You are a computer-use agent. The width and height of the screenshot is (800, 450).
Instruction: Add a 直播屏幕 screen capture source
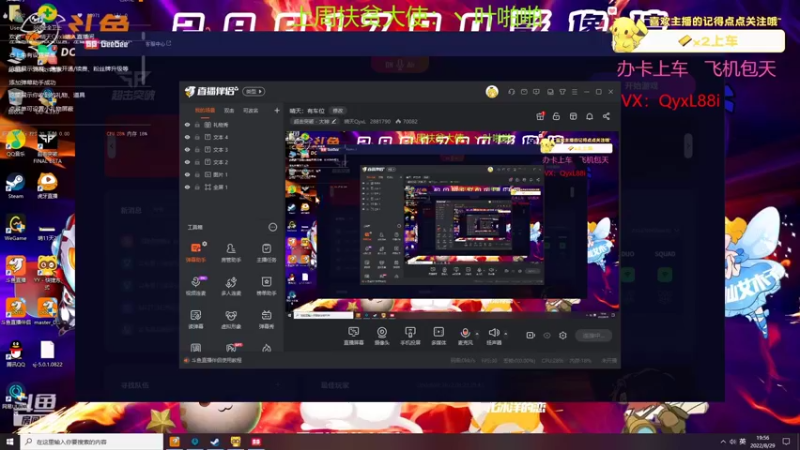(354, 336)
